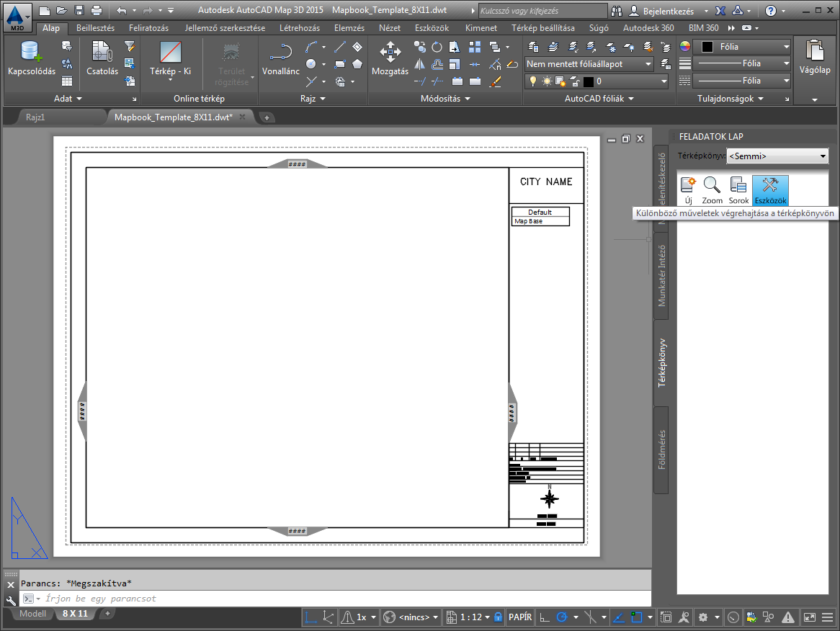Click the data table icon in Adat
This screenshot has height=631, width=840.
[67, 81]
